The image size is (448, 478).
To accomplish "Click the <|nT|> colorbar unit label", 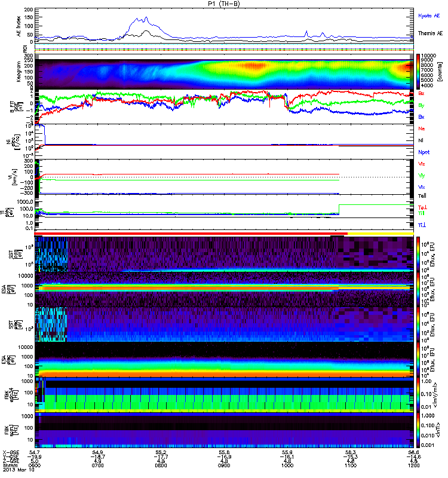I will pos(439,430).
